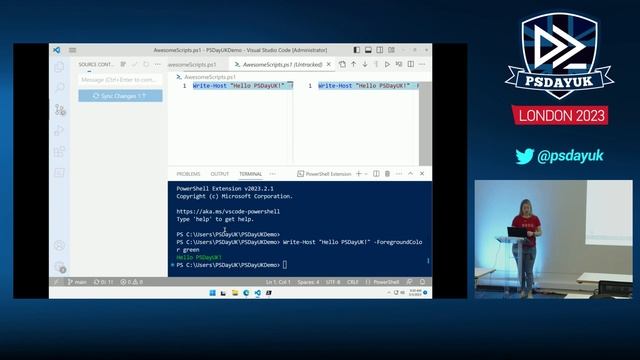Open the hamburger application menu
640x360 pixels.
(x=73, y=50)
